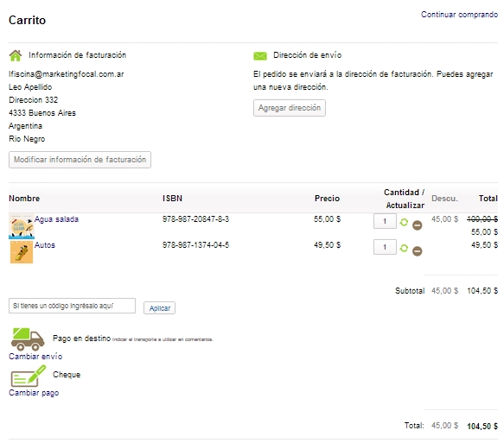Click the cheque payment icon

pos(29,377)
